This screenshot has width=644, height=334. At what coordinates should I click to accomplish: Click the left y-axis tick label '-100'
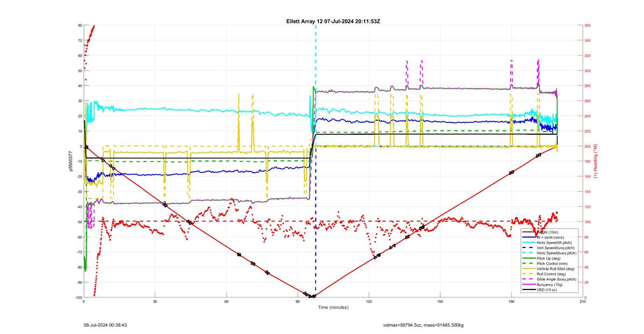tap(78, 297)
